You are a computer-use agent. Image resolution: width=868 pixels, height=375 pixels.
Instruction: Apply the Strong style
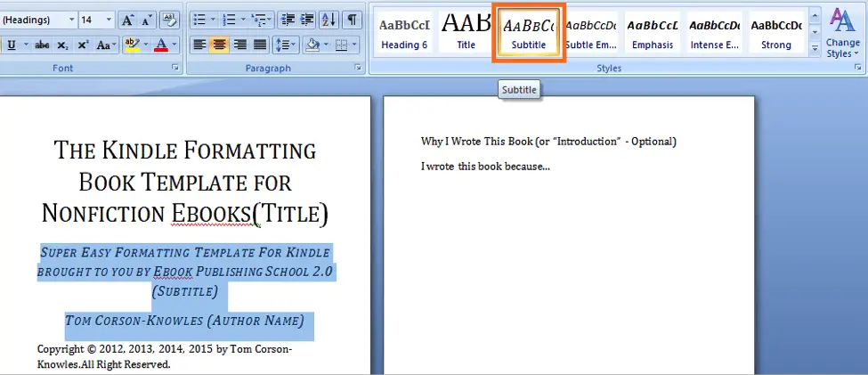[776, 33]
